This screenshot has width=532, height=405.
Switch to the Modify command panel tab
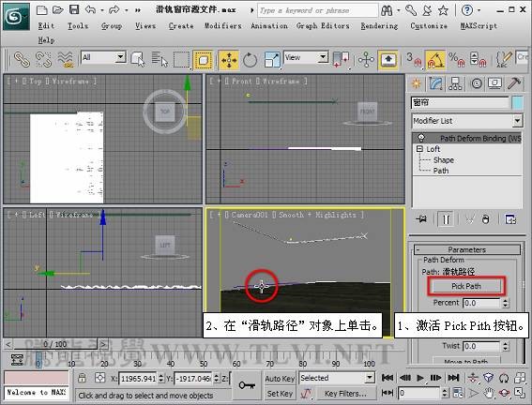(436, 83)
